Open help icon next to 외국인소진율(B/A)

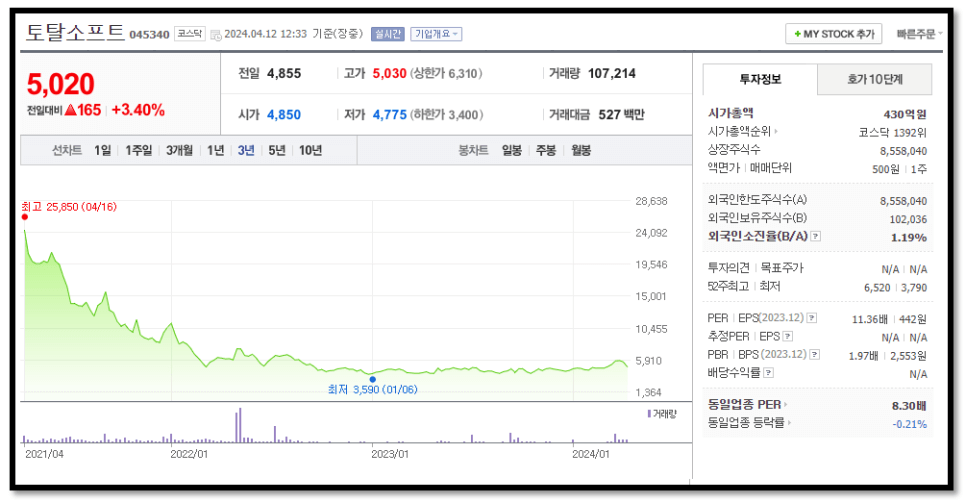(816, 236)
